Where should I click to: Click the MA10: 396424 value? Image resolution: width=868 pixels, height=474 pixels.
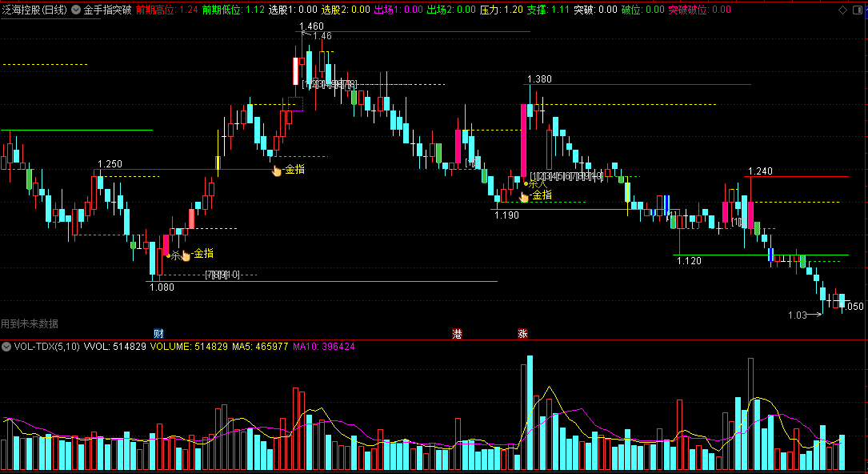tap(324, 347)
